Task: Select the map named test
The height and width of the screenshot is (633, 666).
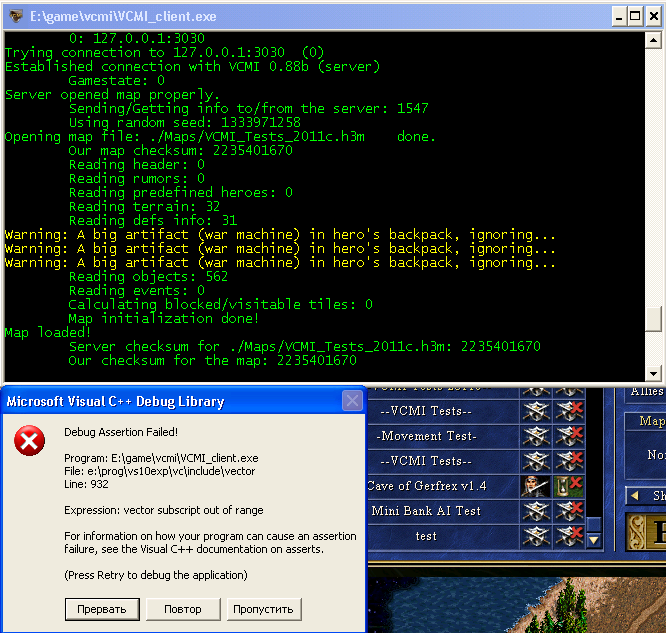Action: point(426,536)
